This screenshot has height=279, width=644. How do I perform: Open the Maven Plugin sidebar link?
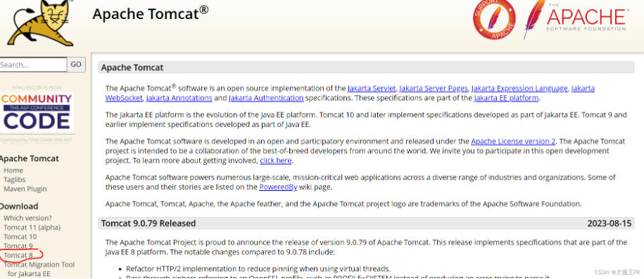tap(25, 189)
